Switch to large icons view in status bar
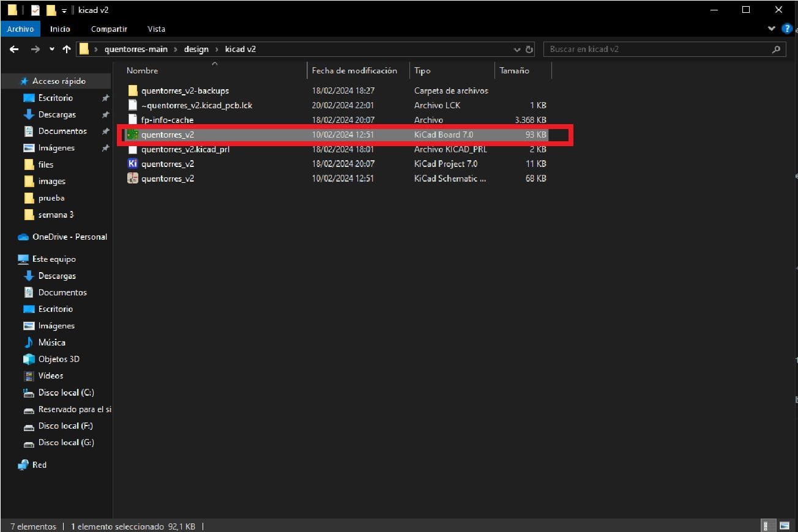798x532 pixels. (784, 526)
